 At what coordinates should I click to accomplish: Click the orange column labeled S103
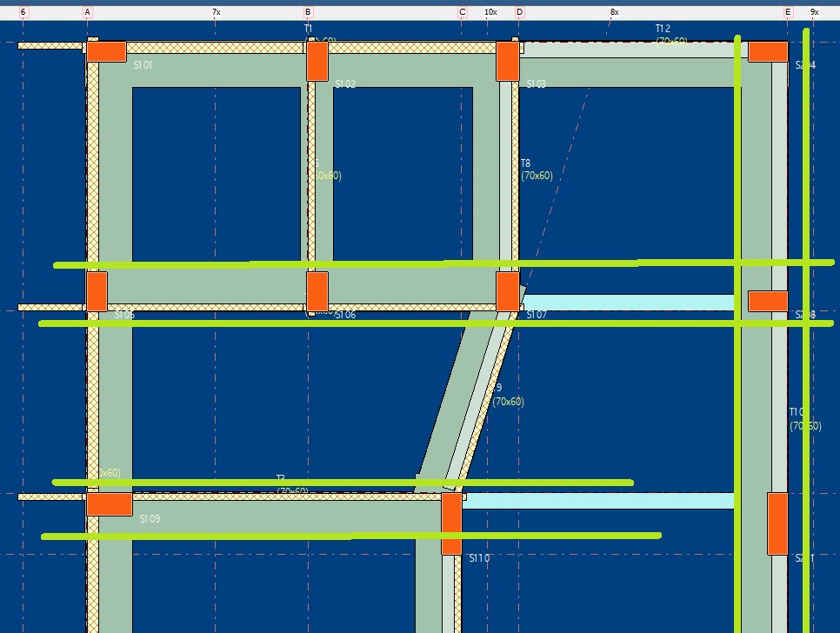point(507,61)
